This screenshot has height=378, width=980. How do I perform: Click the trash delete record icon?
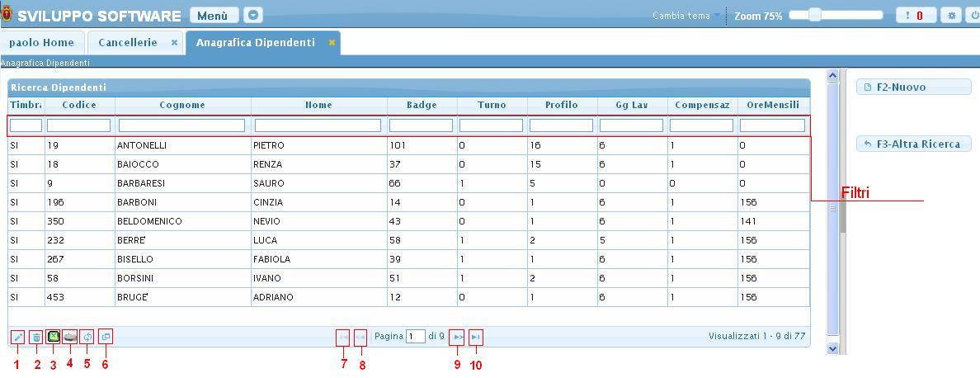click(x=36, y=338)
